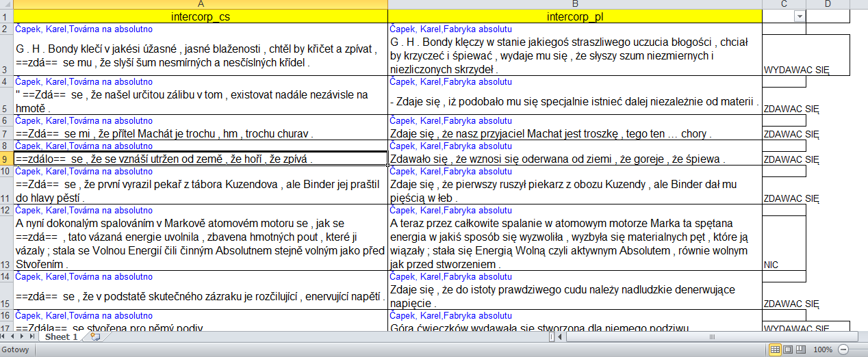Select column C header
This screenshot has height=357, width=868.
(784, 4)
